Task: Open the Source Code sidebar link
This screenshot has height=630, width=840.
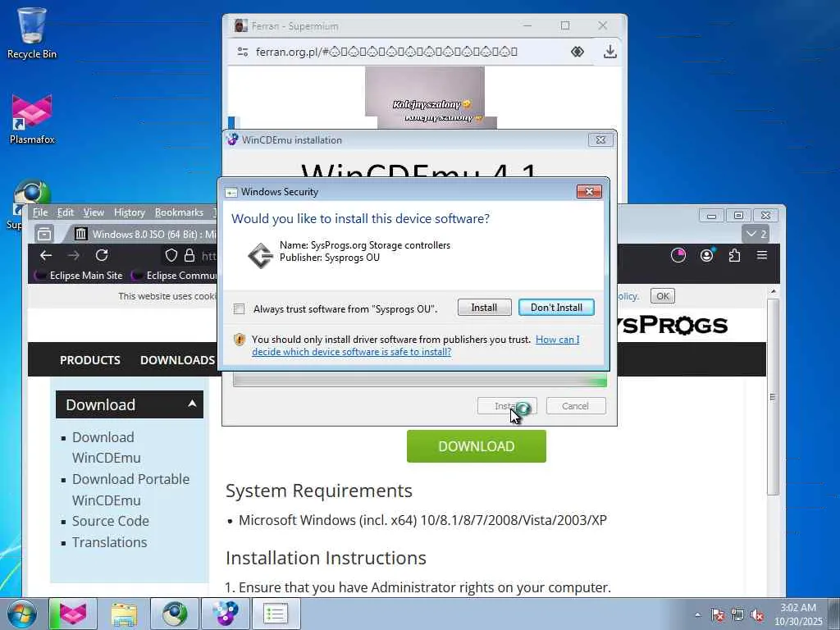Action: tap(111, 521)
